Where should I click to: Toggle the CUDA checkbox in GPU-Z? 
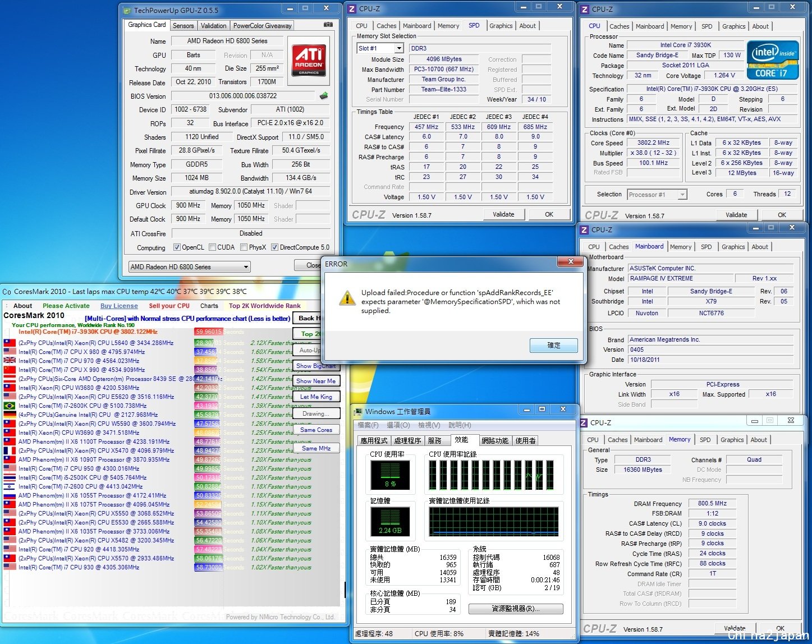click(212, 247)
